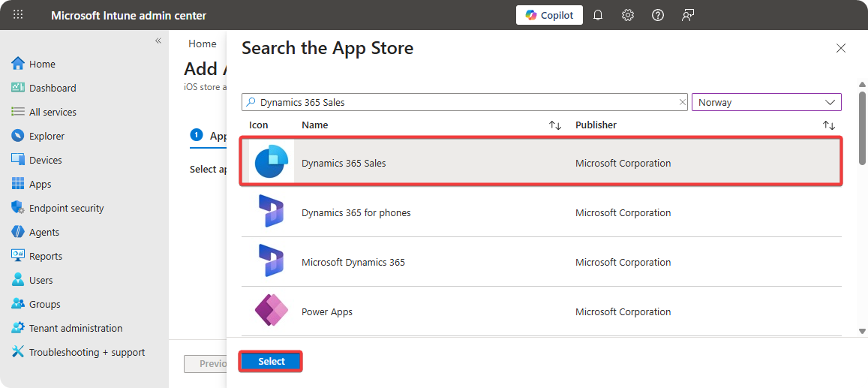Image resolution: width=868 pixels, height=388 pixels.
Task: Close the Search the App Store panel
Action: pos(840,49)
